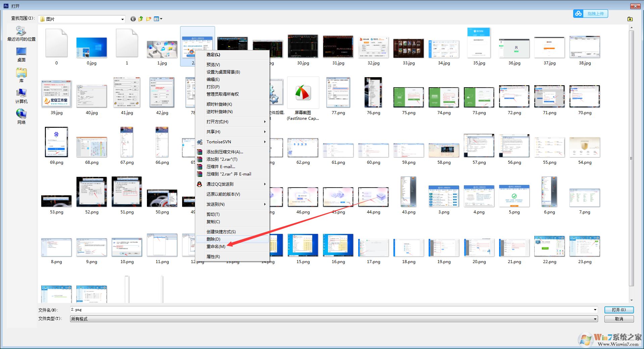Click the create new folder toolbar icon

[x=149, y=19]
